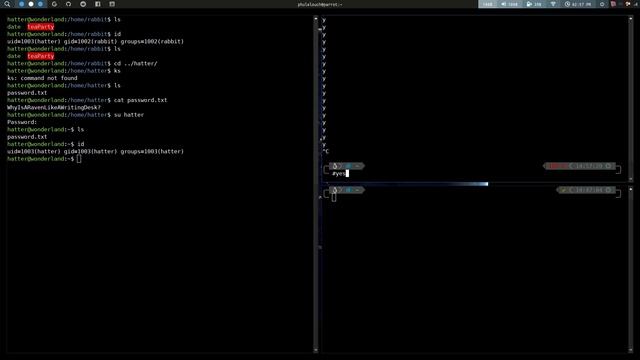
Task: Click 'ks: command not found' message
Action: 42,78
